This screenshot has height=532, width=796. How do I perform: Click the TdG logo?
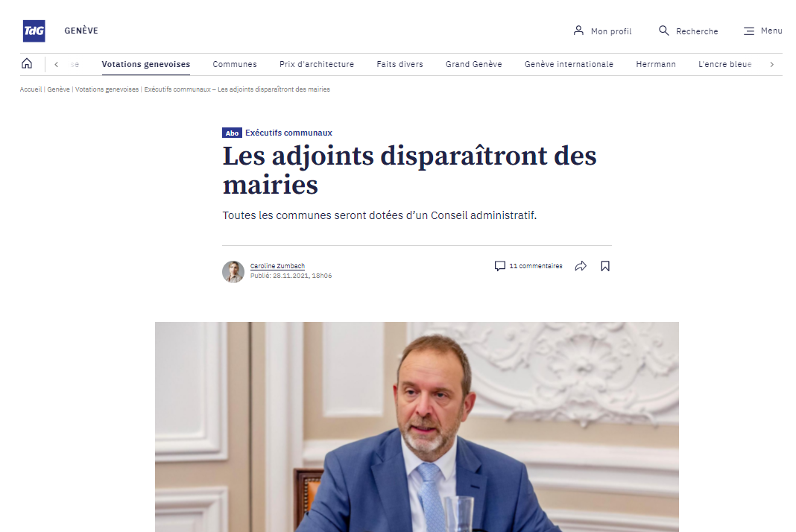[x=34, y=31]
